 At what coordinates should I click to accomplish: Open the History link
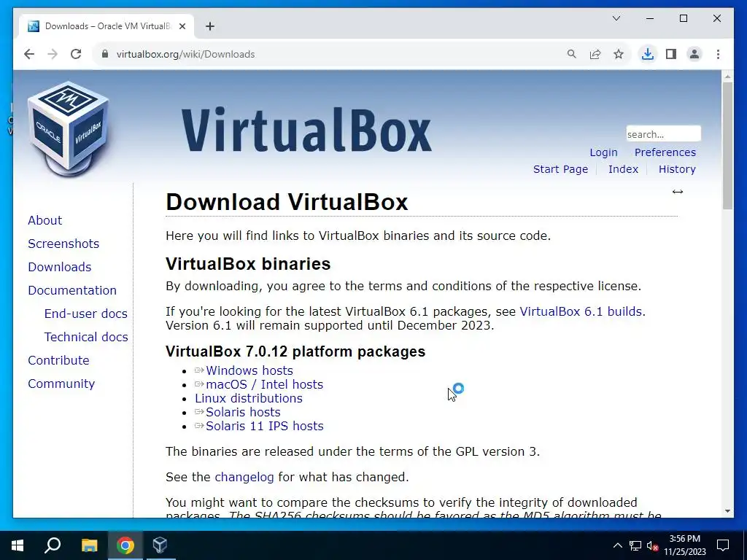pyautogui.click(x=677, y=169)
